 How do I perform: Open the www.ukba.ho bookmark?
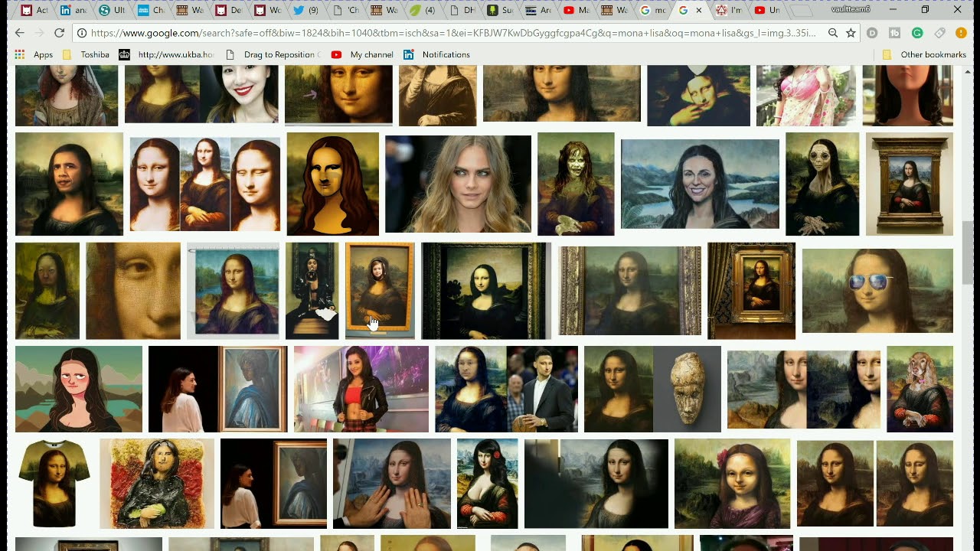[167, 54]
